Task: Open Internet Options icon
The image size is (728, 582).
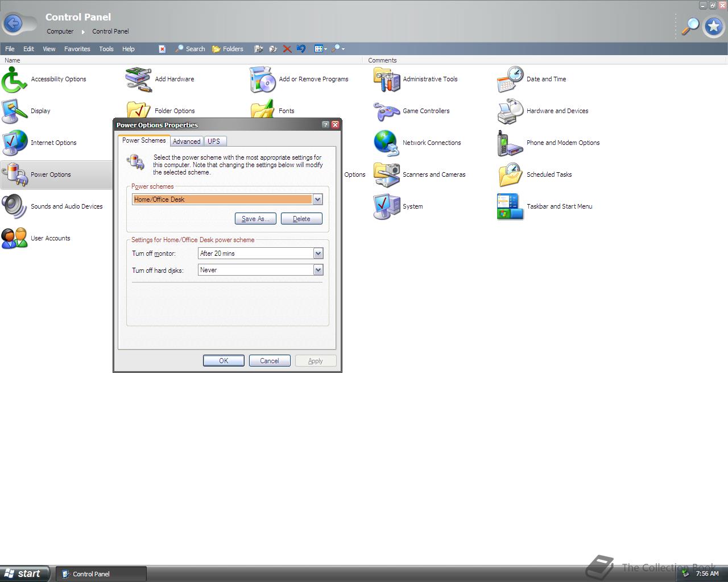Action: coord(14,143)
